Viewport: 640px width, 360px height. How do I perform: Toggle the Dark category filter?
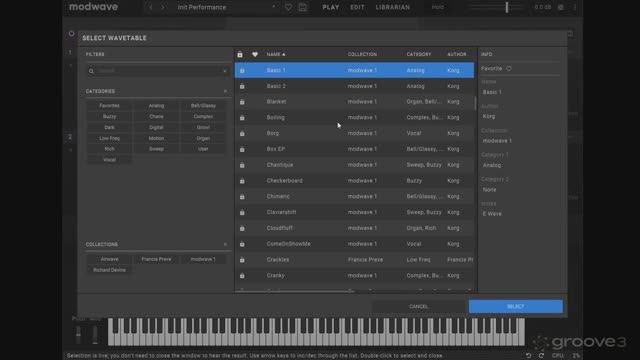[109, 127]
